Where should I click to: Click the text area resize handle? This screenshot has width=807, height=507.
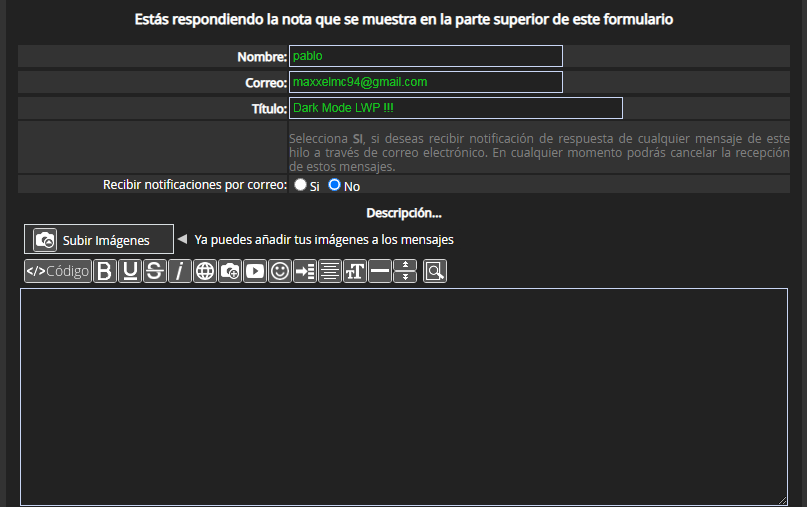click(x=782, y=500)
